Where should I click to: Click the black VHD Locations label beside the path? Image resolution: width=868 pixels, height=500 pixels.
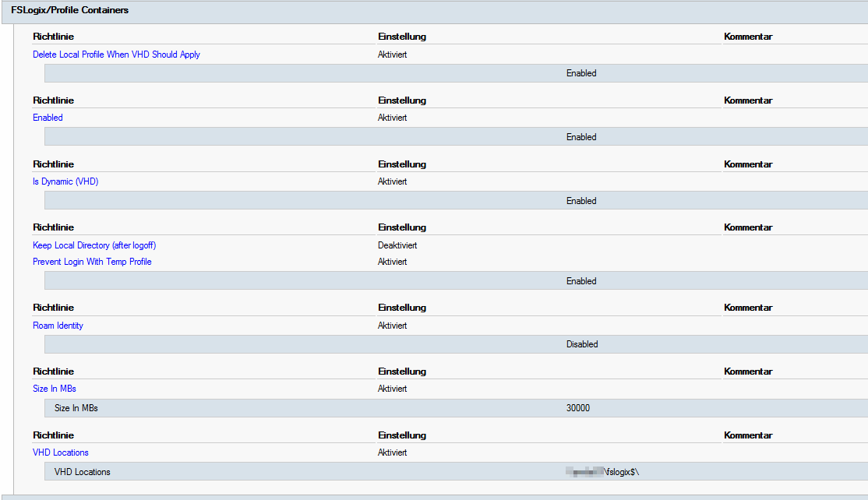pyautogui.click(x=83, y=472)
